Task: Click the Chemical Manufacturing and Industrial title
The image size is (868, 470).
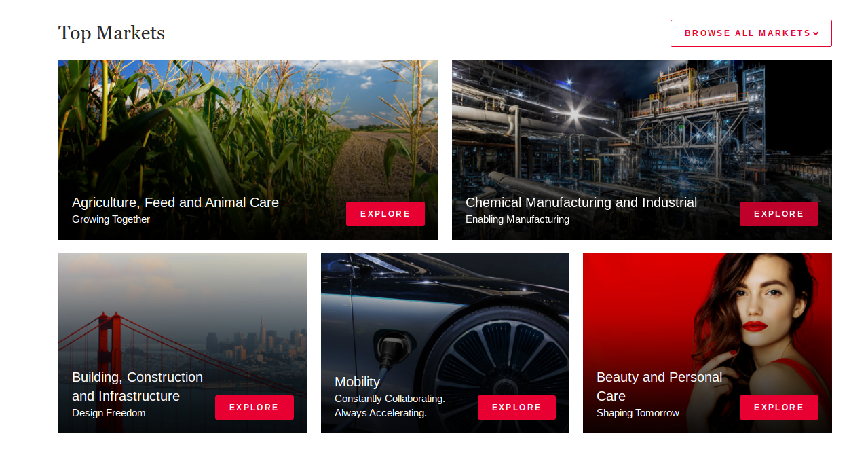Action: point(581,202)
